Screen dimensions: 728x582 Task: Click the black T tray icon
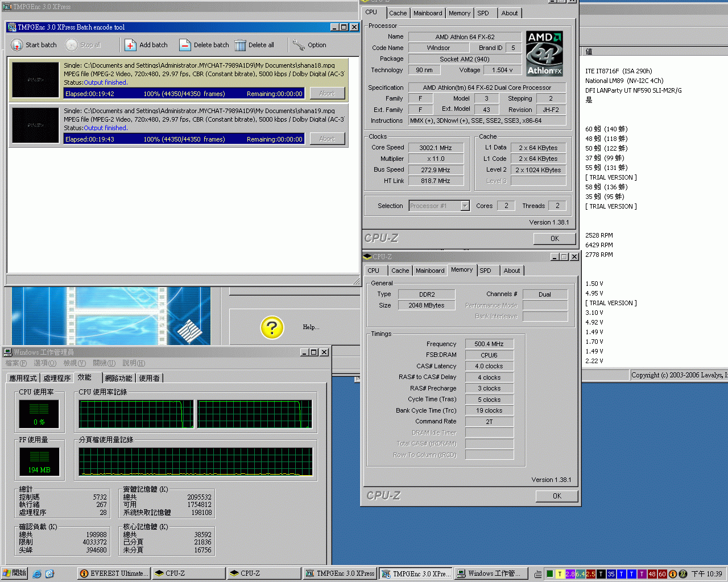coord(601,574)
